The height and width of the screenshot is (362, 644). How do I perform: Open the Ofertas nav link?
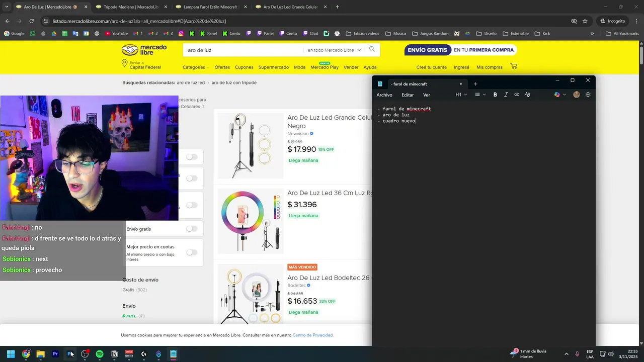(222, 67)
